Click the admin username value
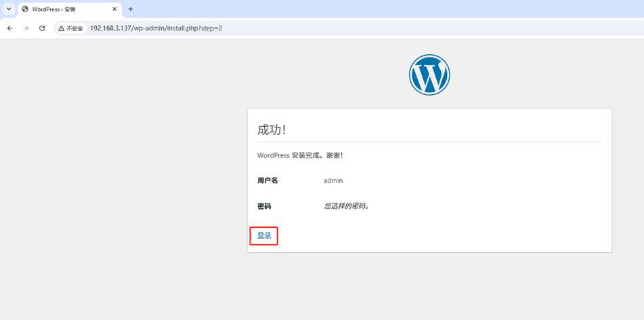 point(333,180)
